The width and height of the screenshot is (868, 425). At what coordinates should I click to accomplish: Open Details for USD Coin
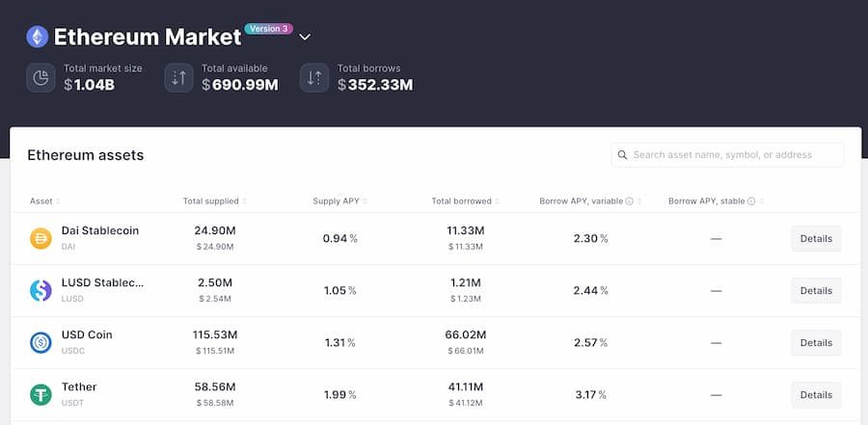[x=816, y=342]
